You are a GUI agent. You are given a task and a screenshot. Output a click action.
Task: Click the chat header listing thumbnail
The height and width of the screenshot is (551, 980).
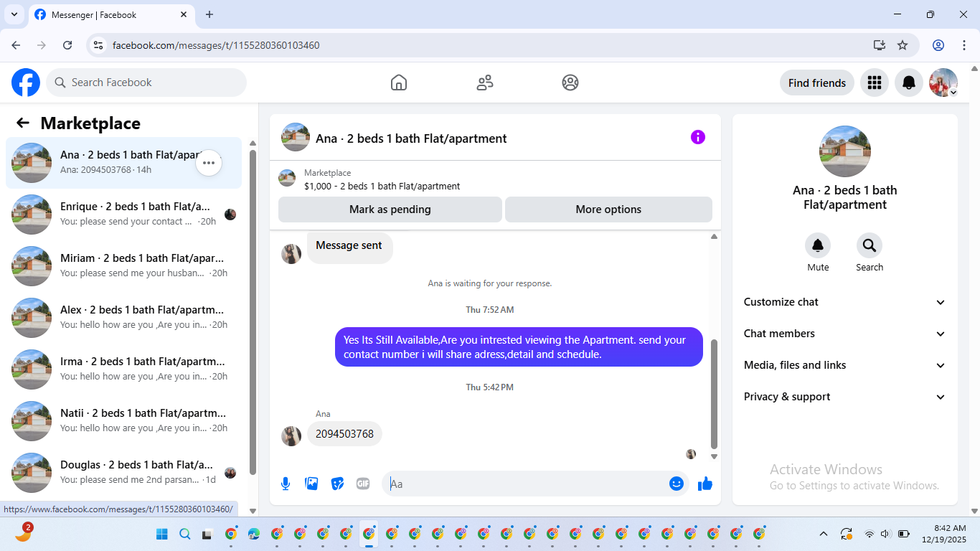pos(296,137)
